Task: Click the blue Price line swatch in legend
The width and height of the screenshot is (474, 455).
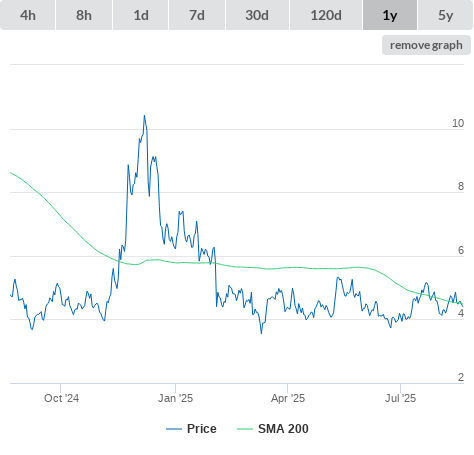Action: click(174, 429)
